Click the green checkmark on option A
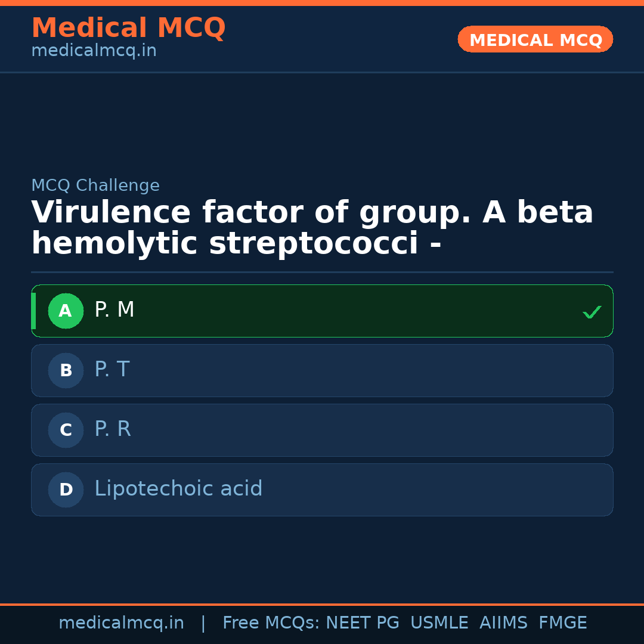The height and width of the screenshot is (644, 644). coord(592,312)
